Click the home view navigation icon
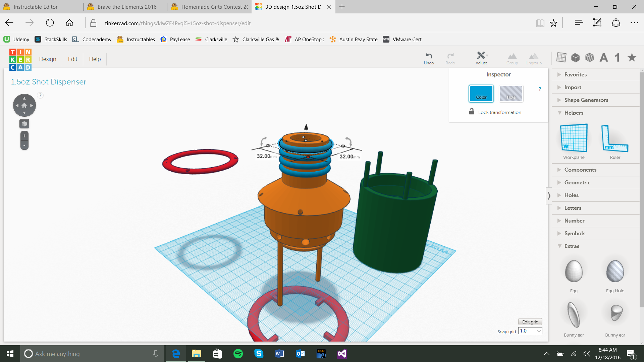This screenshot has width=644, height=362. (x=24, y=105)
